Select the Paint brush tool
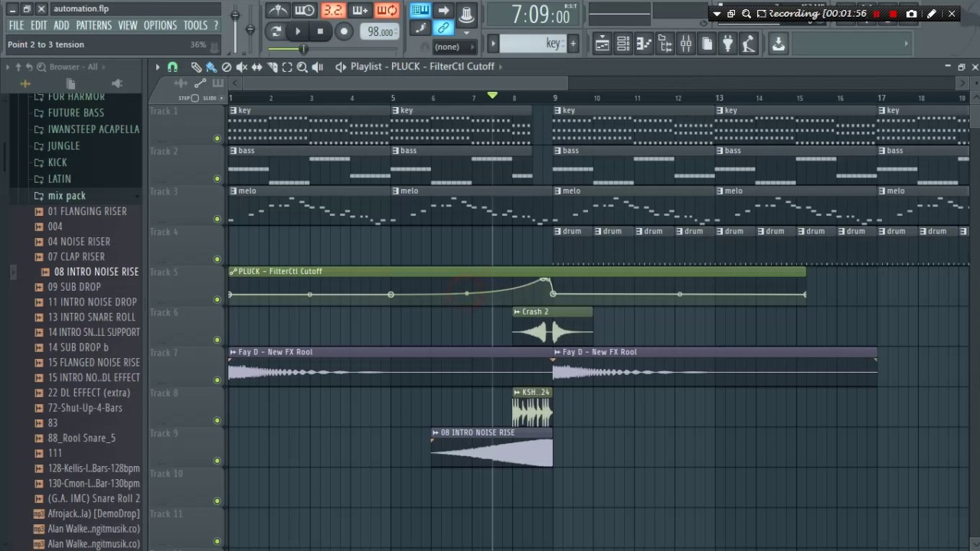Viewport: 980px width, 551px height. (211, 67)
